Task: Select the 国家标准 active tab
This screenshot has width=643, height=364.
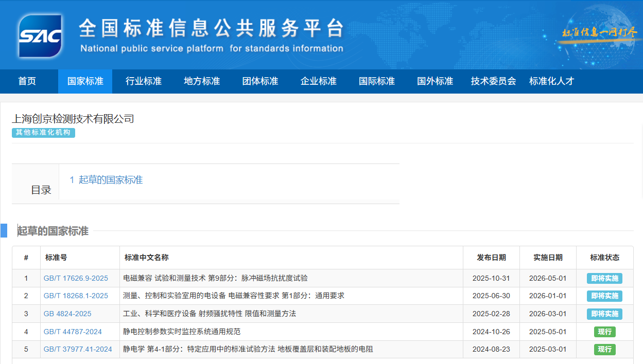Action: [85, 81]
